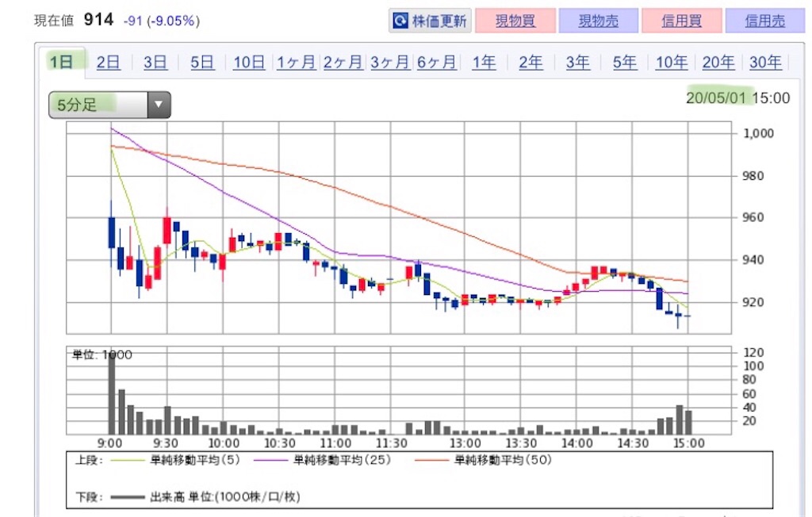The height and width of the screenshot is (517, 812).
Task: Click the tallest volume bar at 9:00
Action: (111, 394)
